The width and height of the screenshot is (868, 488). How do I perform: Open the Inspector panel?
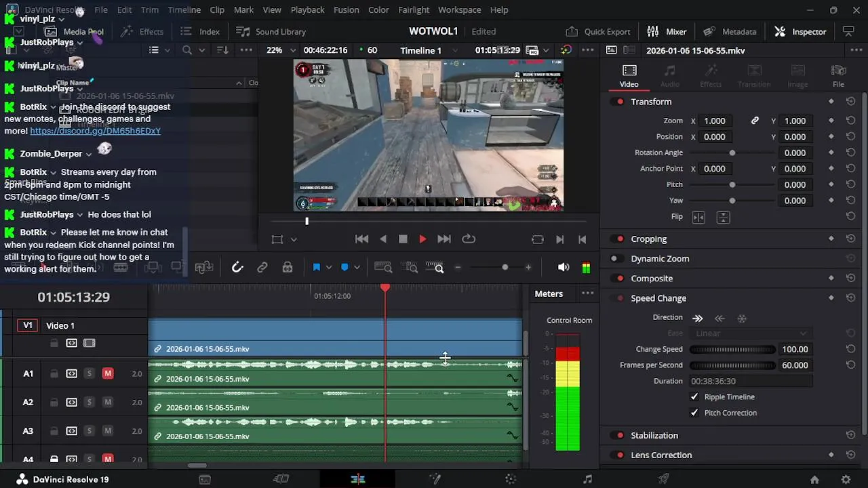(800, 31)
